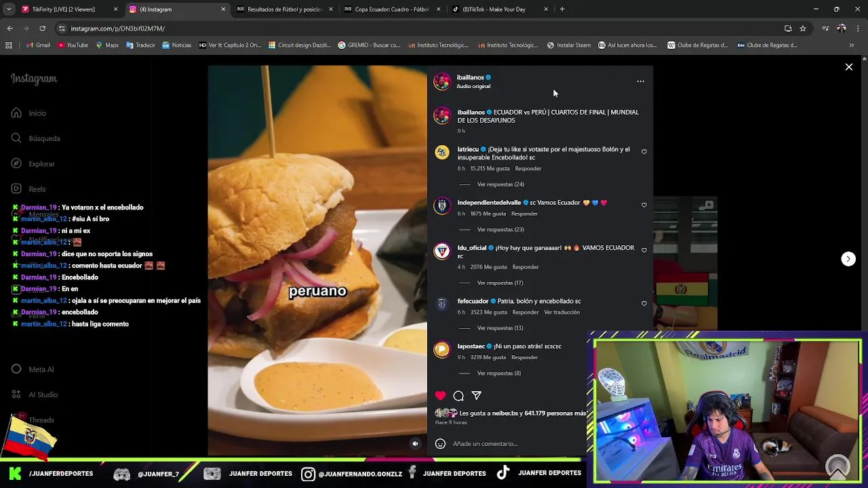
Task: Open latriecu profile avatar
Action: pyautogui.click(x=442, y=153)
